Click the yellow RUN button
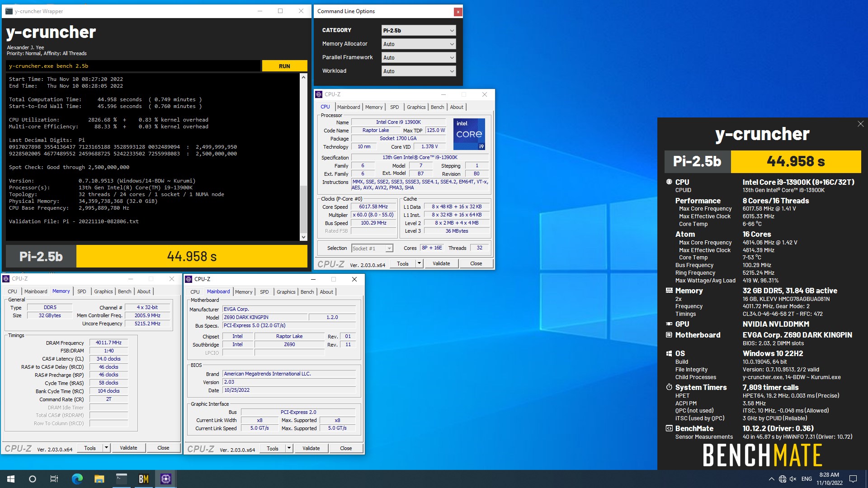The height and width of the screenshot is (488, 868). (284, 66)
